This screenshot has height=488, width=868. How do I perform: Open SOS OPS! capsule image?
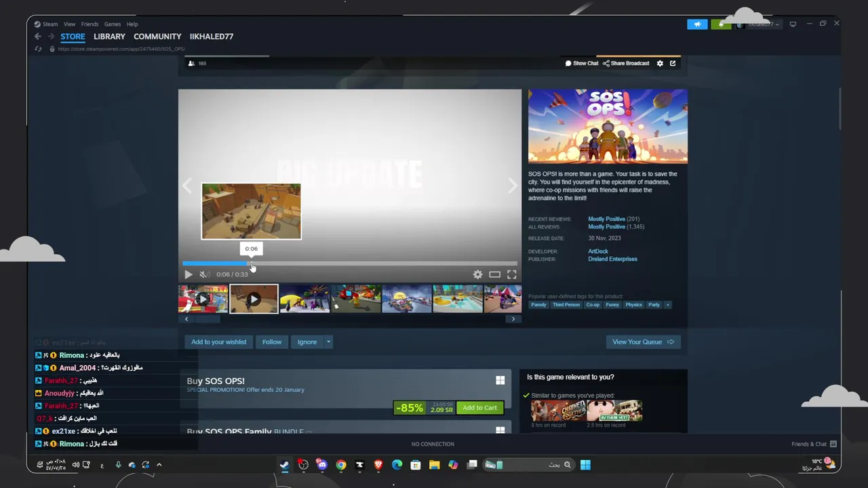[608, 126]
